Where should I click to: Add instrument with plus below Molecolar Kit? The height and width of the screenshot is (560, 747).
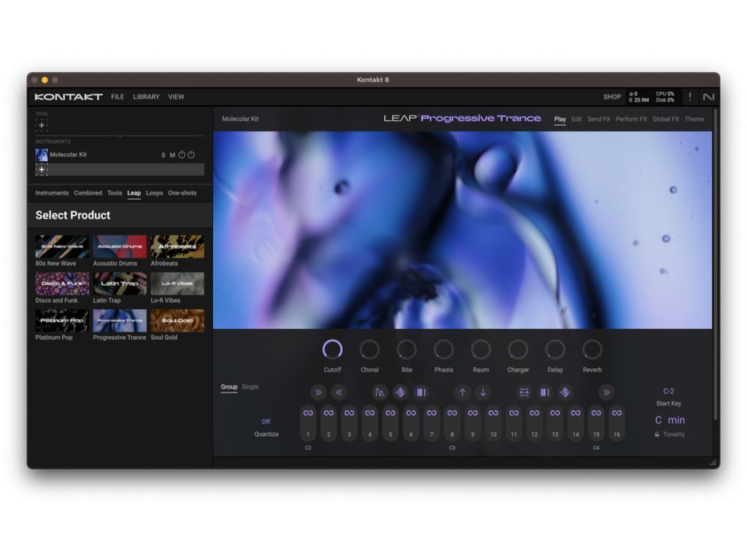(x=42, y=169)
